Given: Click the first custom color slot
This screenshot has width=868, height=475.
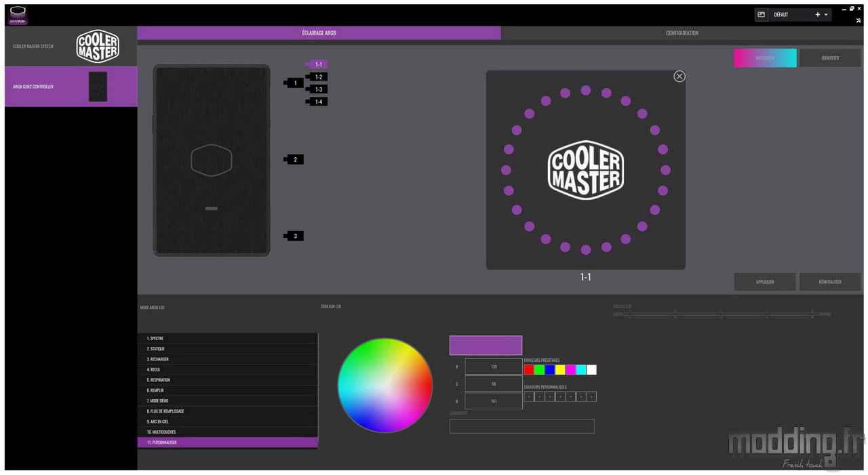Looking at the screenshot, I should [529, 397].
